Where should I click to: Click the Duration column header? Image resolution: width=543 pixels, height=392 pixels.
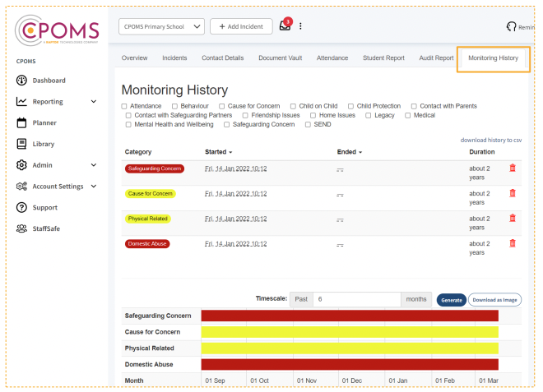(x=481, y=152)
